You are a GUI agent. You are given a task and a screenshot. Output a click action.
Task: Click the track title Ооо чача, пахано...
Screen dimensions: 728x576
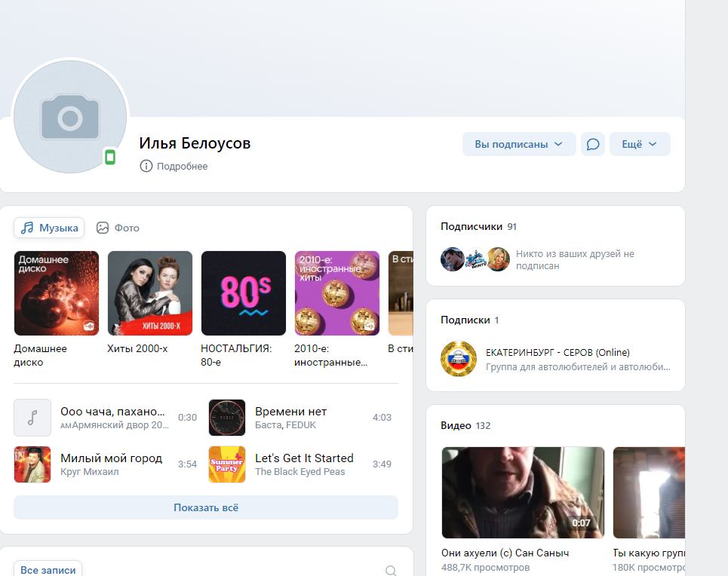point(112,412)
